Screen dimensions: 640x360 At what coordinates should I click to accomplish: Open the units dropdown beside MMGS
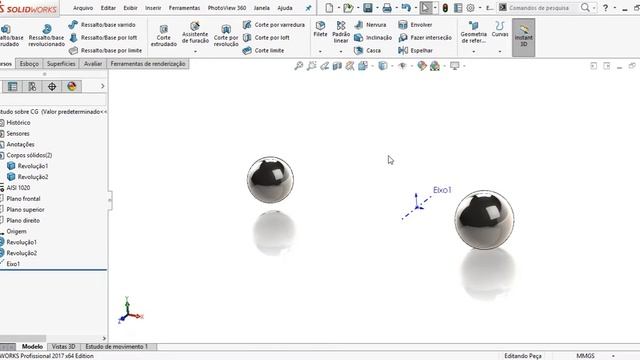point(613,356)
